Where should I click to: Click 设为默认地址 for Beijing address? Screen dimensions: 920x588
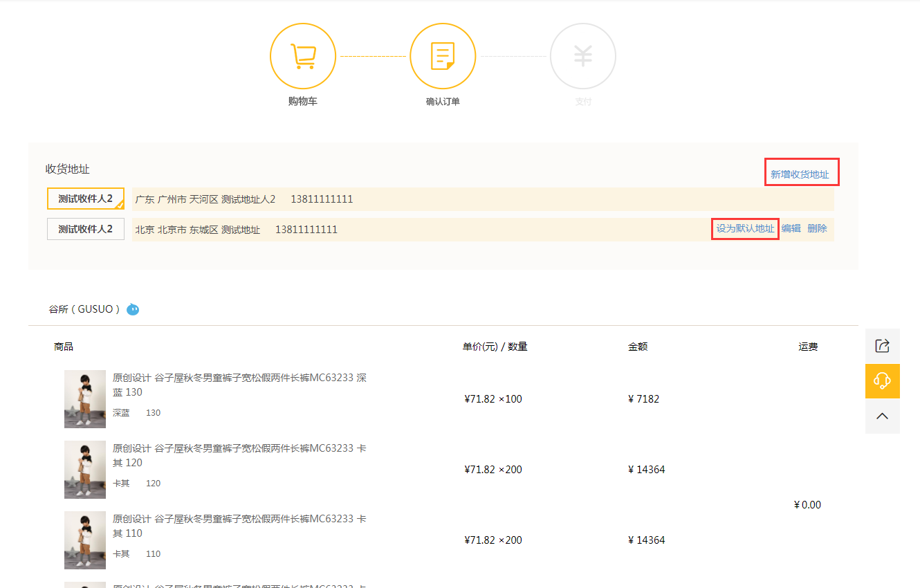(x=745, y=228)
